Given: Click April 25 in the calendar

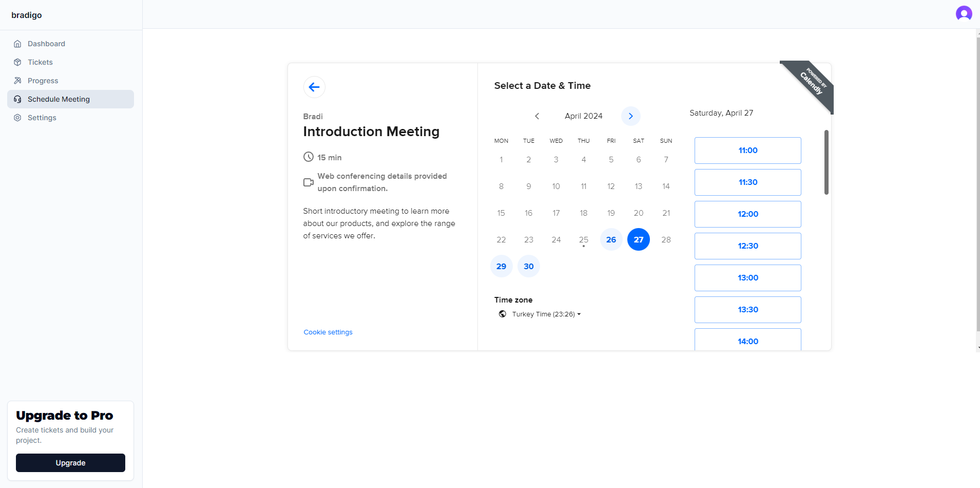Looking at the screenshot, I should (x=584, y=240).
